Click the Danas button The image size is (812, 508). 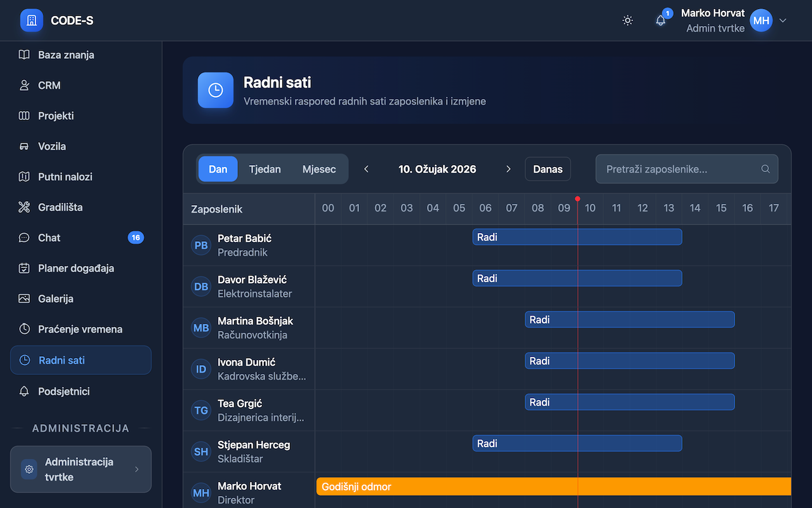(547, 170)
